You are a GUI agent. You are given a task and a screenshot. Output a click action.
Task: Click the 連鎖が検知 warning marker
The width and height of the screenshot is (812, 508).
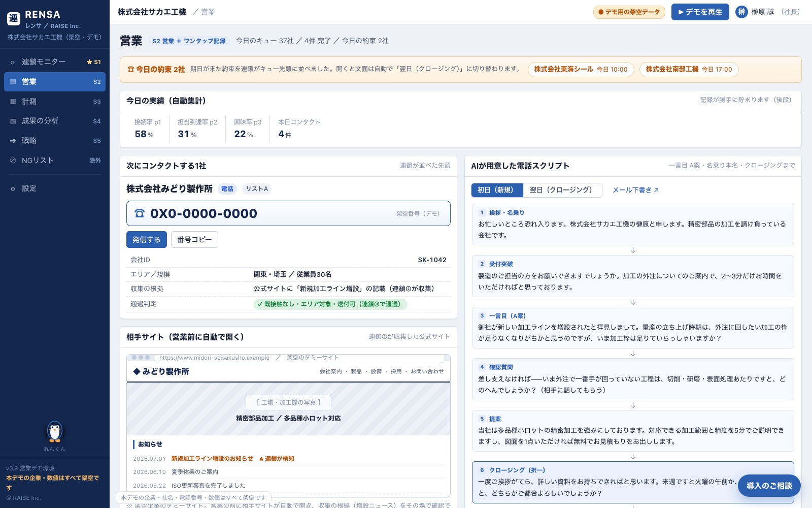click(x=277, y=459)
